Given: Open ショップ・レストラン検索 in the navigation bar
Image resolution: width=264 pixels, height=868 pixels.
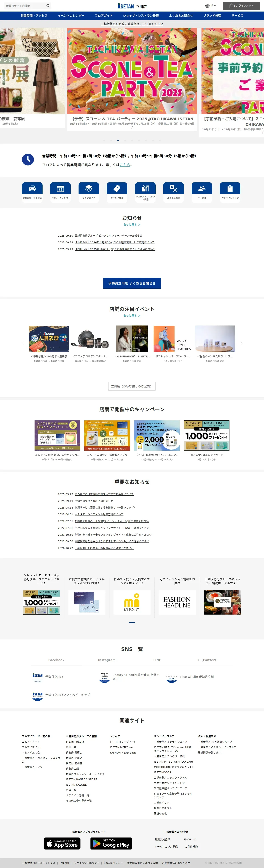Looking at the screenshot, I should 141,15.
